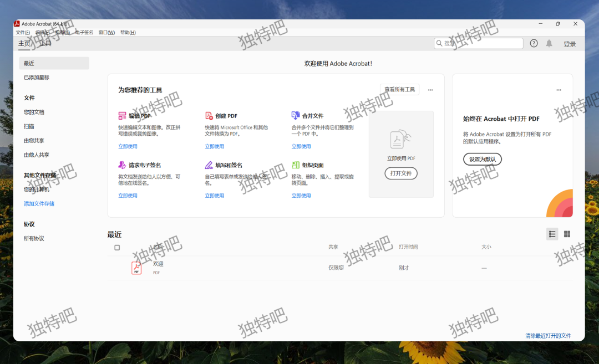Switch to the 工具 tab

pyautogui.click(x=45, y=44)
